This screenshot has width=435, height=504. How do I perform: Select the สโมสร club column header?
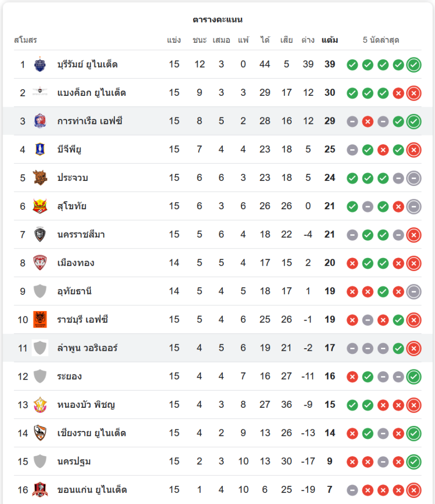(25, 40)
